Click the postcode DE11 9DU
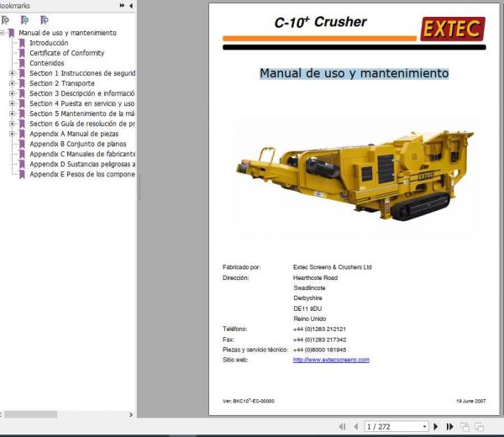The height and width of the screenshot is (437, 504). (x=307, y=308)
